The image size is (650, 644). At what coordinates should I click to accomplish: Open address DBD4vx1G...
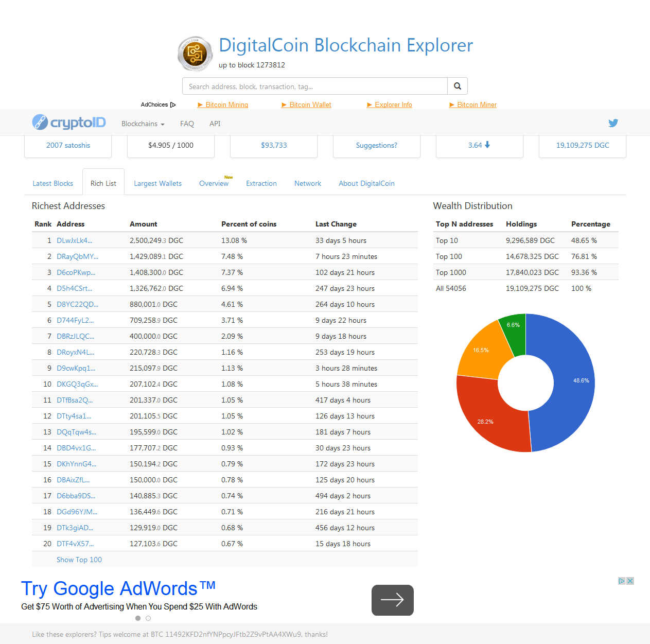[x=76, y=448]
